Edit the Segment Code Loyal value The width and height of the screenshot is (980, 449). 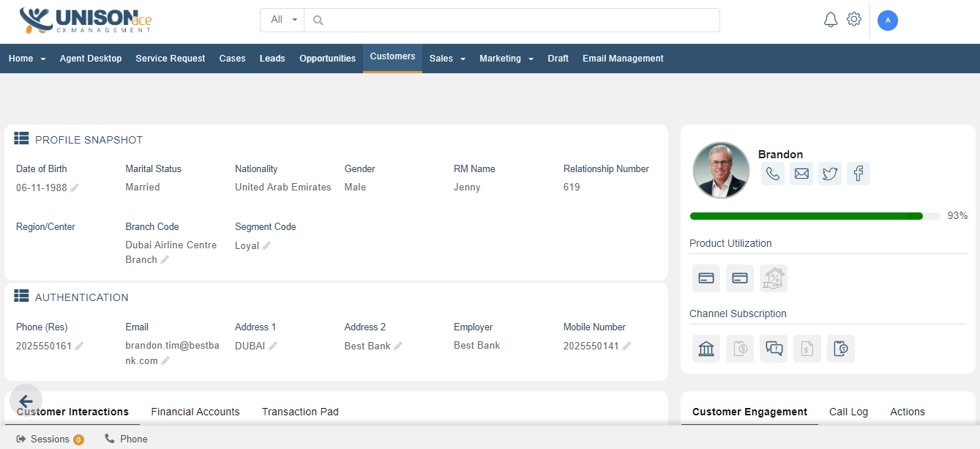(266, 245)
